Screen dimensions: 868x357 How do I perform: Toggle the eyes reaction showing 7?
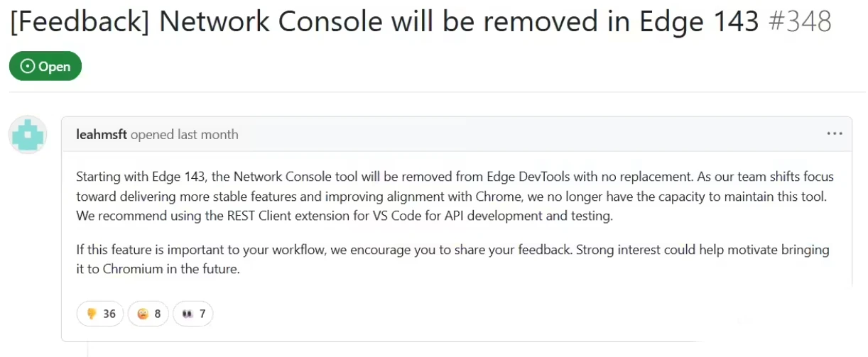193,314
